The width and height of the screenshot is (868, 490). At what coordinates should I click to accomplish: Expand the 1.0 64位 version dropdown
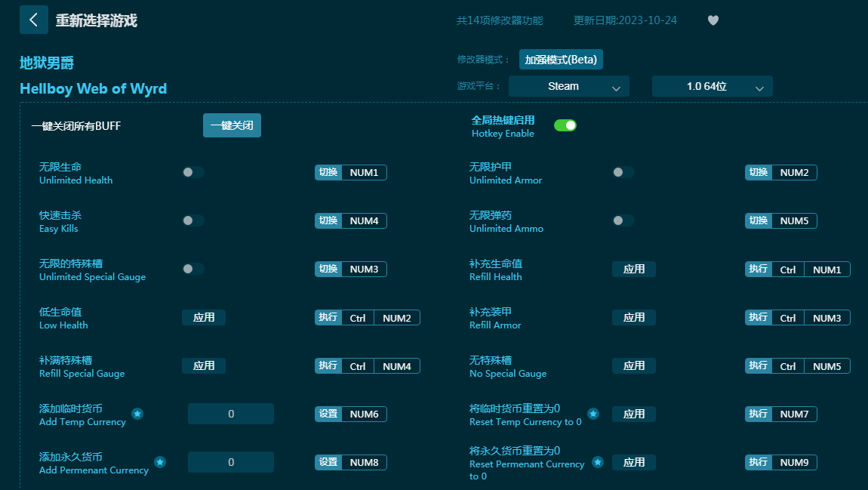point(712,86)
